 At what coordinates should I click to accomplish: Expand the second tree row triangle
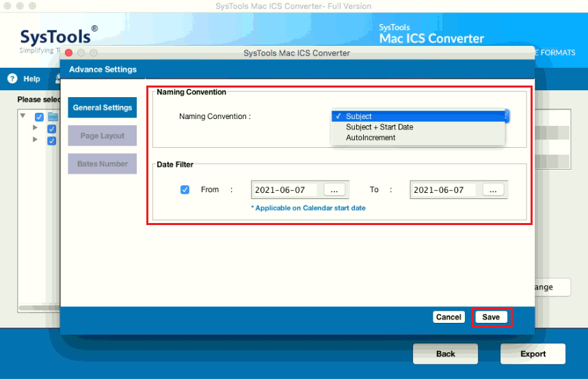(35, 127)
